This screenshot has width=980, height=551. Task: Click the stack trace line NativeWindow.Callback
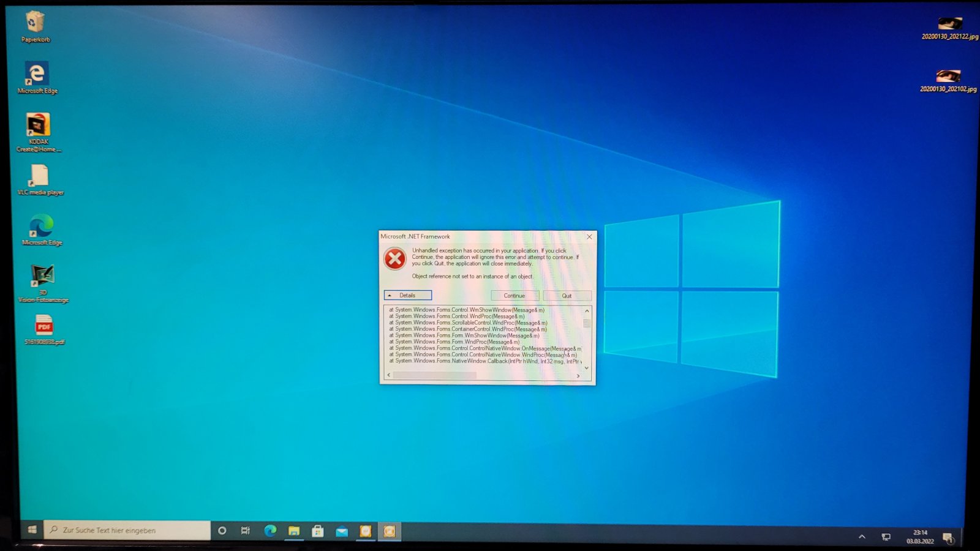pos(485,361)
